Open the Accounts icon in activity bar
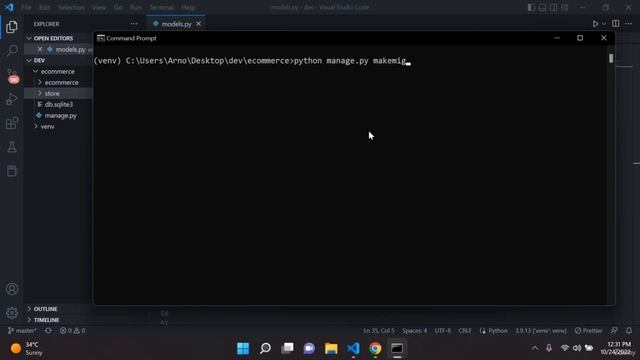This screenshot has width=640, height=360. tap(12, 289)
